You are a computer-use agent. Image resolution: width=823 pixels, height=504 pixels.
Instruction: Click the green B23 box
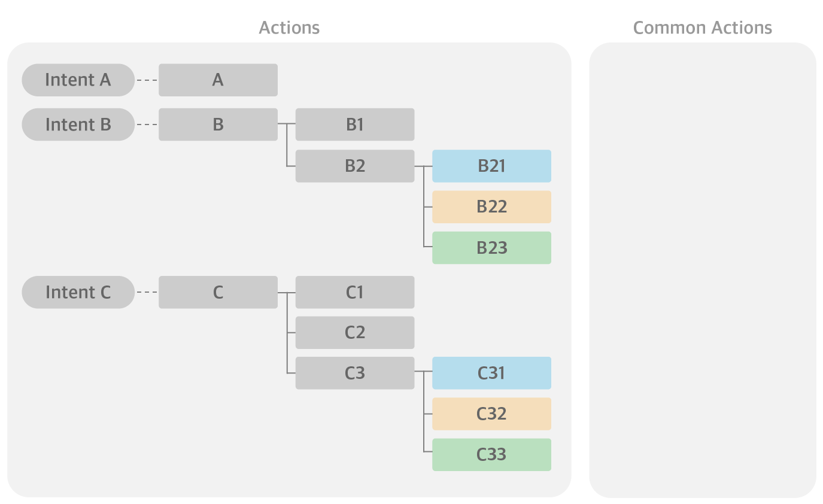tap(491, 248)
